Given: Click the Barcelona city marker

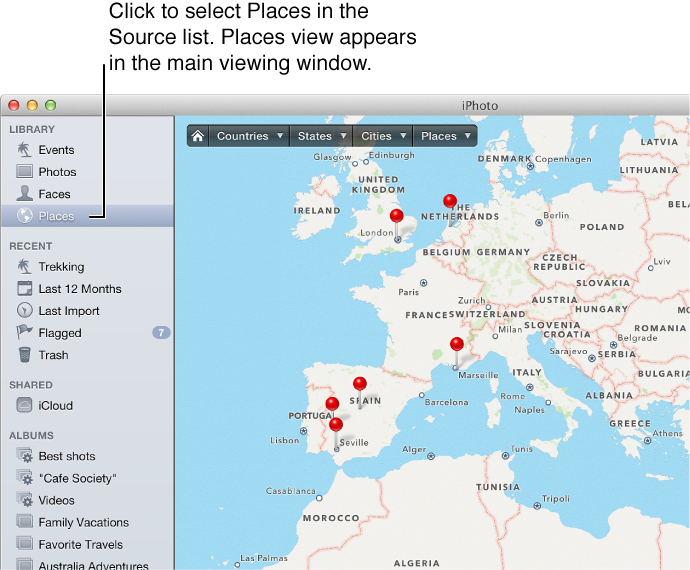Looking at the screenshot, I should 422,395.
